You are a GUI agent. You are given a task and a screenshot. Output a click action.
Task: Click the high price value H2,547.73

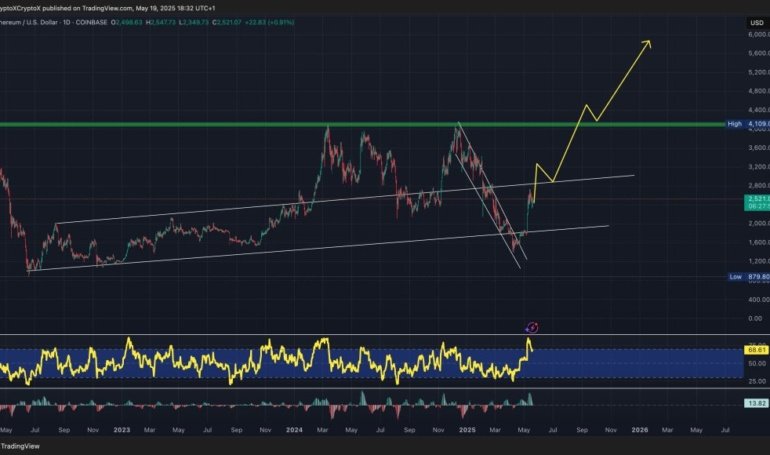click(x=161, y=23)
